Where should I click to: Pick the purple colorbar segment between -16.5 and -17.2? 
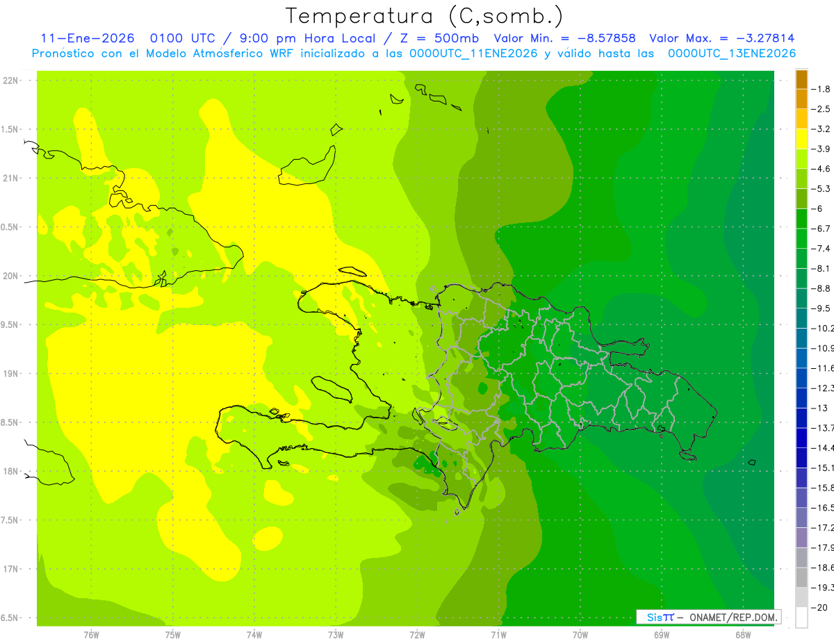pyautogui.click(x=801, y=518)
